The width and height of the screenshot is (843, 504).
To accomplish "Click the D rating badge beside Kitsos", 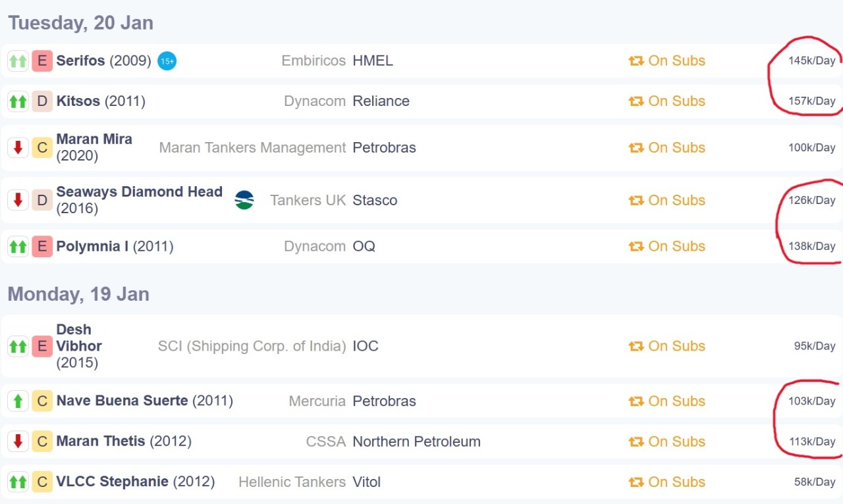I will (42, 101).
